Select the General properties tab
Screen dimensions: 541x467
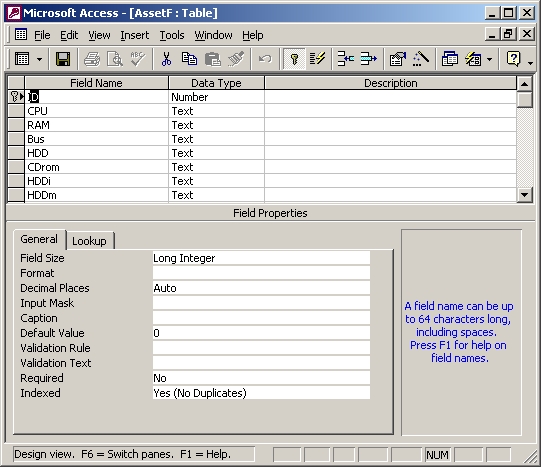tap(39, 239)
